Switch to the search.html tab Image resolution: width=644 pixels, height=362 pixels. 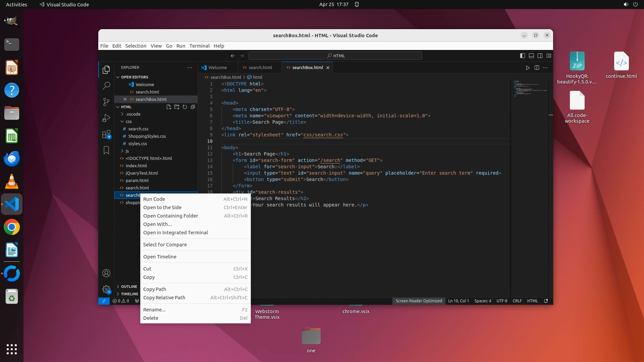click(x=260, y=67)
